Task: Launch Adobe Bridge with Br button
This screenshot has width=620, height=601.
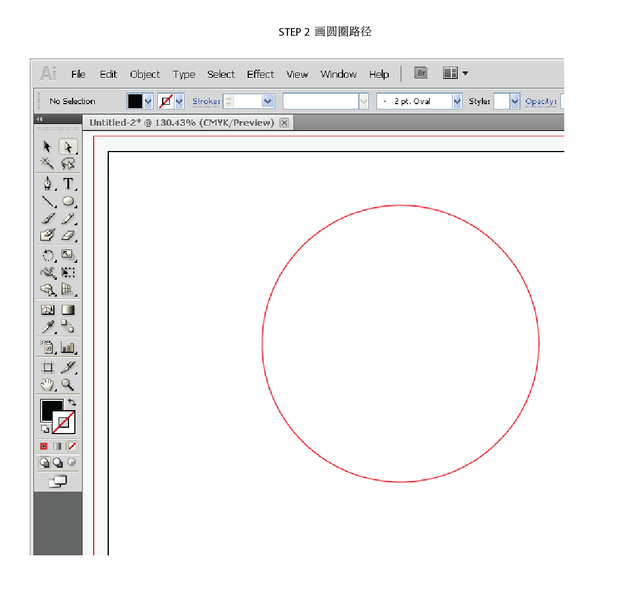Action: point(421,73)
